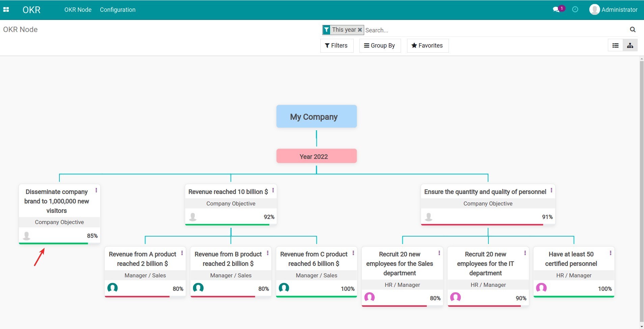Viewport: 644px width, 329px height.
Task: Remove the This year filter
Action: click(359, 30)
